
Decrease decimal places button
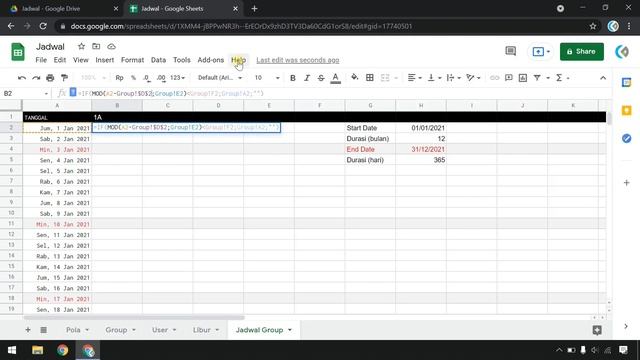[147, 78]
